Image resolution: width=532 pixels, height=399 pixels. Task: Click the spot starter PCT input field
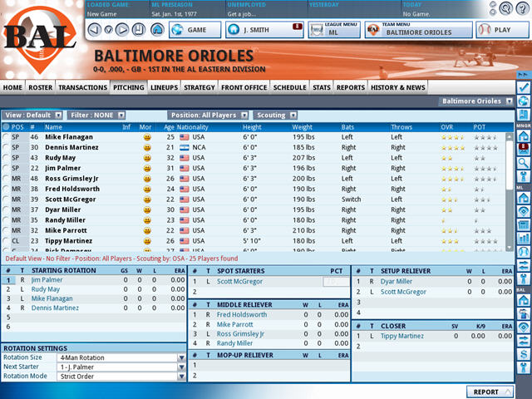[336, 282]
